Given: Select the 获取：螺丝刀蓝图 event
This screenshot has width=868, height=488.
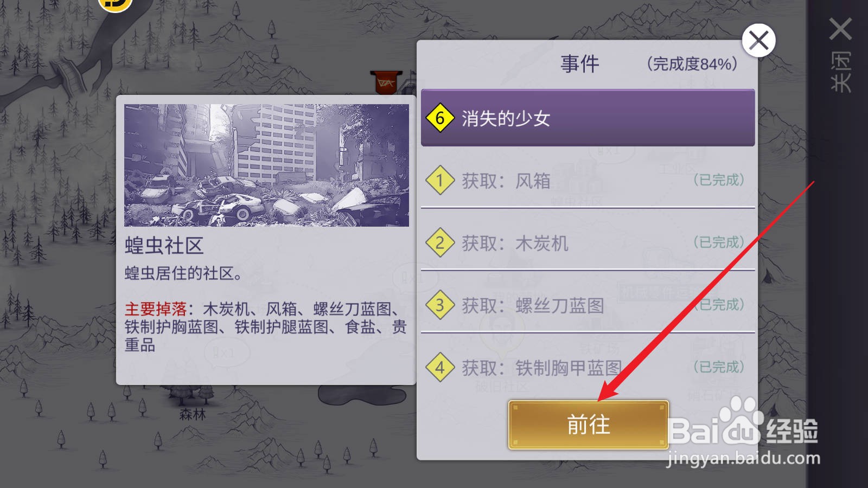Looking at the screenshot, I should (588, 305).
